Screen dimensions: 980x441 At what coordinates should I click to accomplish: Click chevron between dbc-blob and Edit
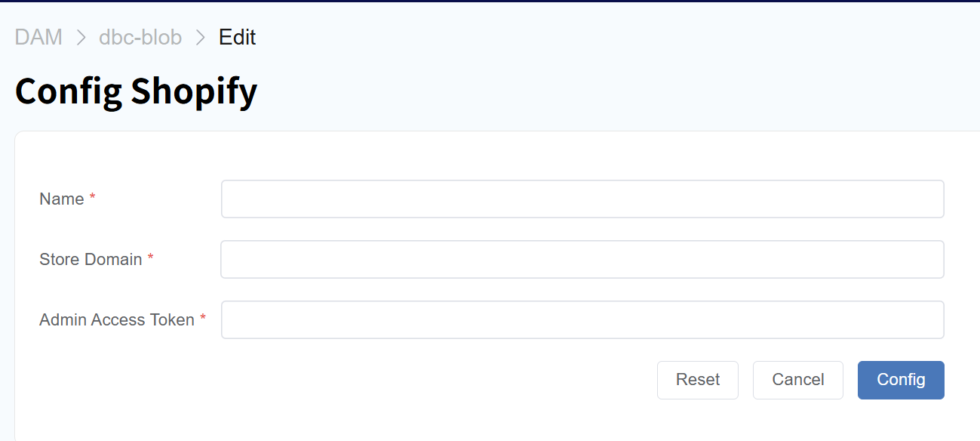pyautogui.click(x=200, y=37)
